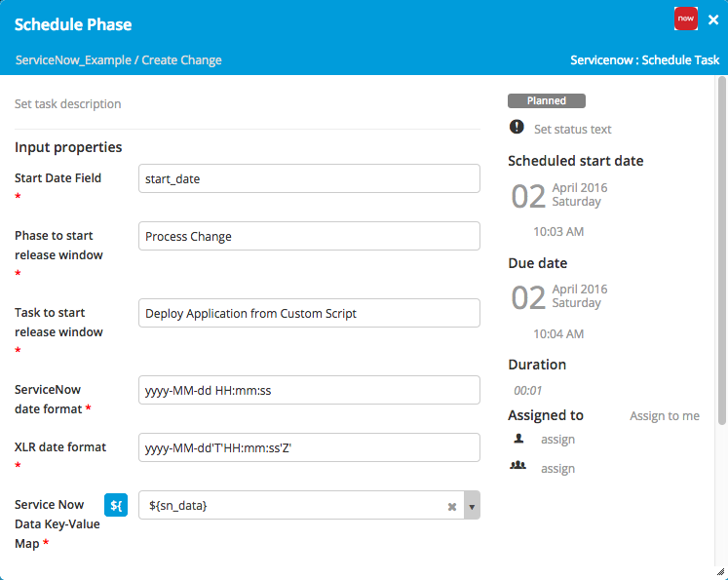Click the Assign to me link
Screen dimensions: 728x580
[665, 416]
